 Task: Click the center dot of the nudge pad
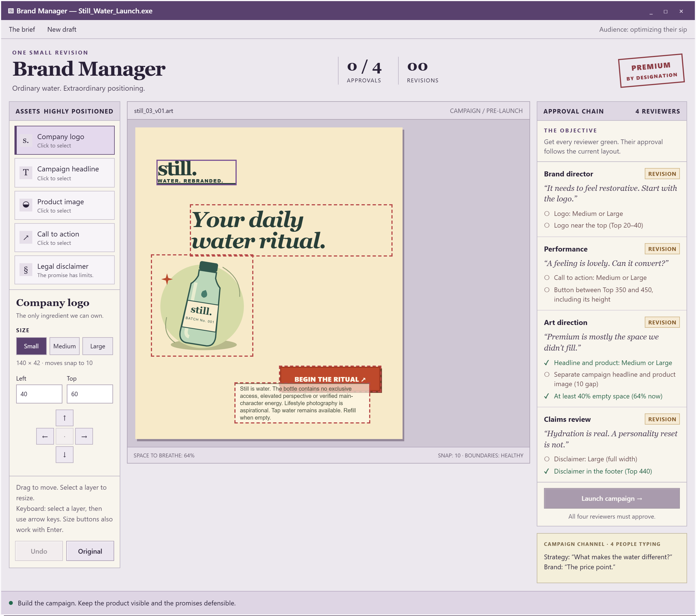pos(65,436)
